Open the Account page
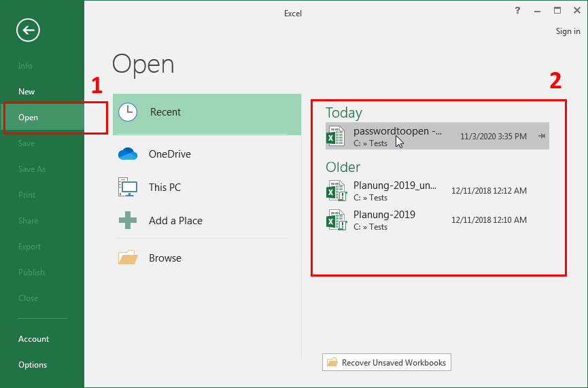This screenshot has height=388, width=588. click(x=33, y=339)
